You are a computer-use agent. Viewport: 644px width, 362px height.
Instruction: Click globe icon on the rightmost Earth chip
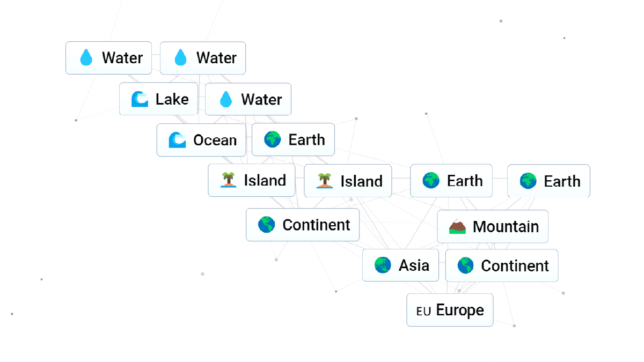pyautogui.click(x=528, y=181)
